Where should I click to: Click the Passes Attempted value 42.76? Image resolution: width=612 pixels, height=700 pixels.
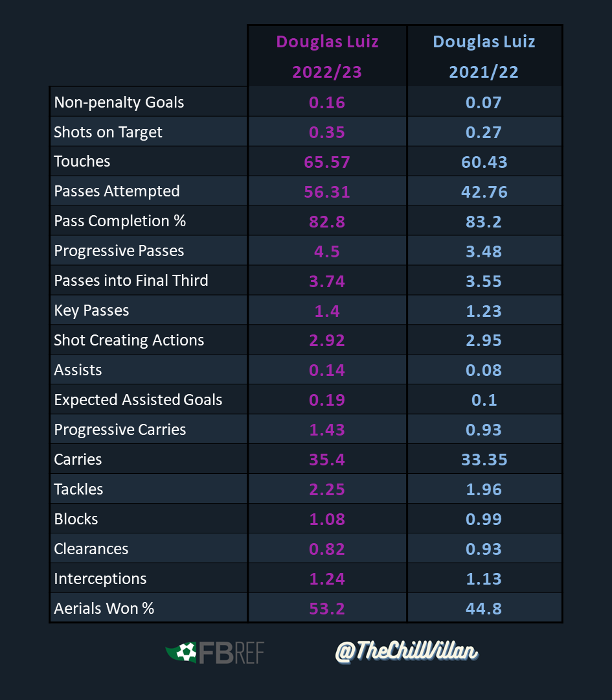(x=484, y=192)
